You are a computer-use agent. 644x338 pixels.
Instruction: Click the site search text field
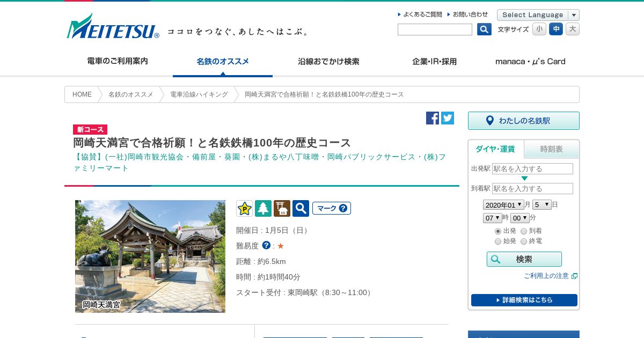point(435,30)
